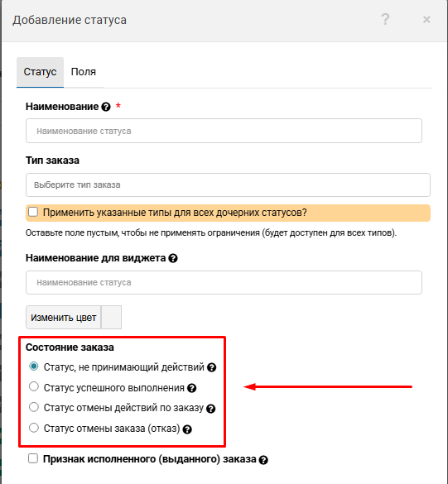The height and width of the screenshot is (484, 448).
Task: Select Статус успешного выполнения radio button
Action: click(x=34, y=386)
